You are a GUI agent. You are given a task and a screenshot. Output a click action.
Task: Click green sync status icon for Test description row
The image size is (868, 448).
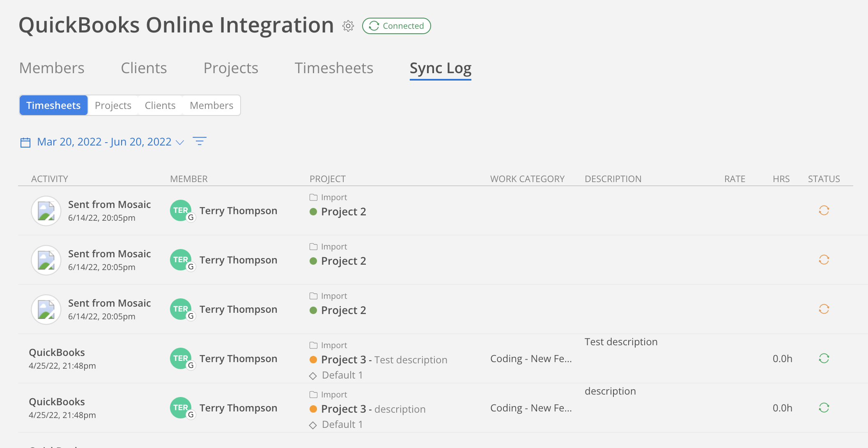click(x=824, y=358)
